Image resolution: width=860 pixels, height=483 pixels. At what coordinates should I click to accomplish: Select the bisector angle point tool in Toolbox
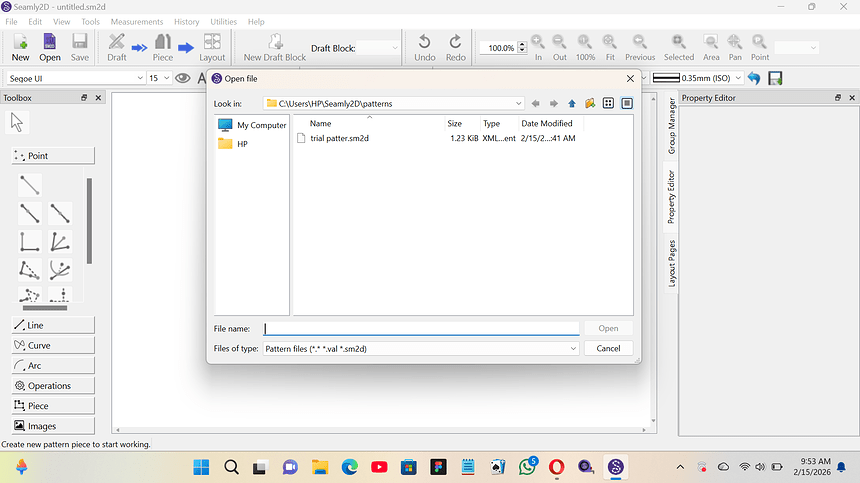(60, 242)
